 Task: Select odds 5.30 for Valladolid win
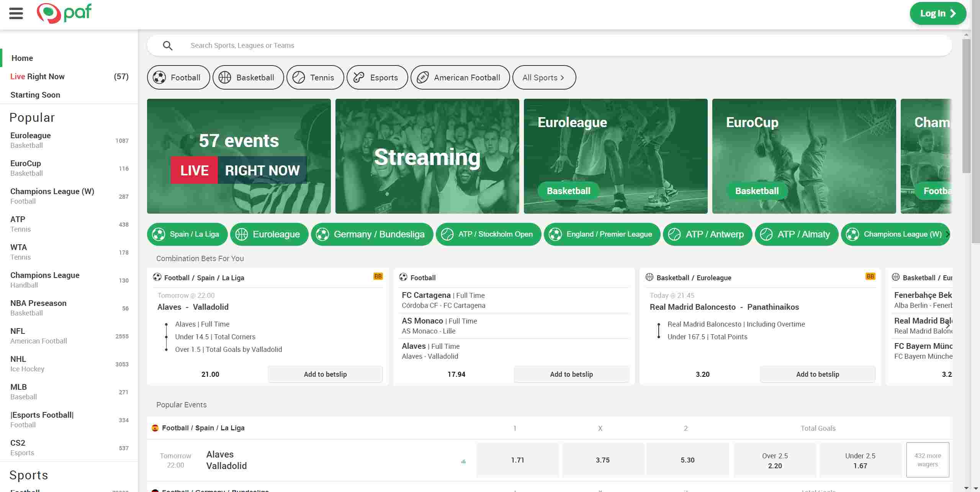(687, 460)
